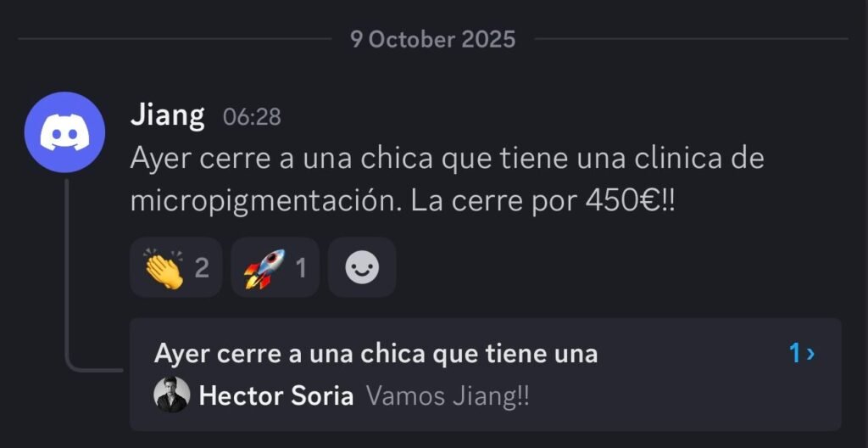The width and height of the screenshot is (868, 448).
Task: Select the text "La cerre por 450€!!"
Action: point(543,203)
